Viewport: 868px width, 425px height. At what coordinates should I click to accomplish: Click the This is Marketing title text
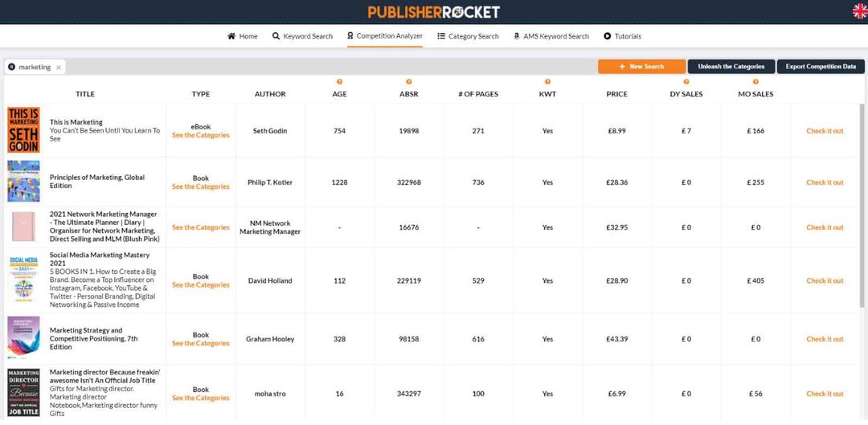pos(76,122)
